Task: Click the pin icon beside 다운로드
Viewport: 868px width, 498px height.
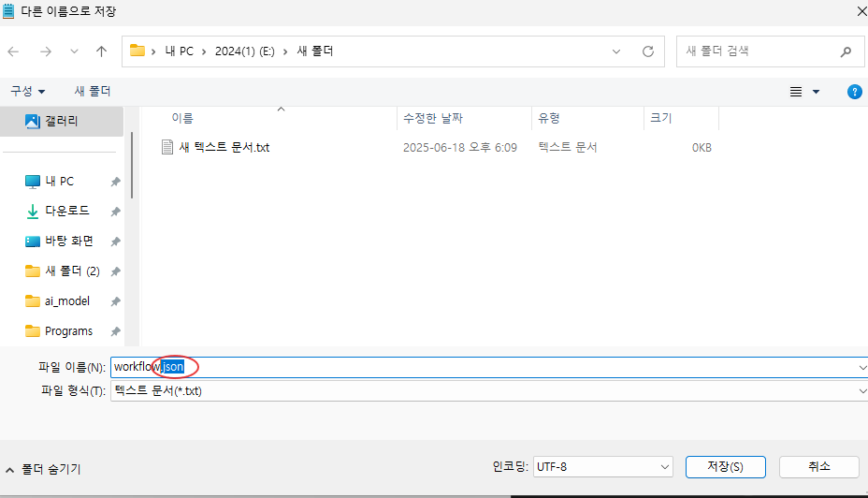Action: point(115,212)
